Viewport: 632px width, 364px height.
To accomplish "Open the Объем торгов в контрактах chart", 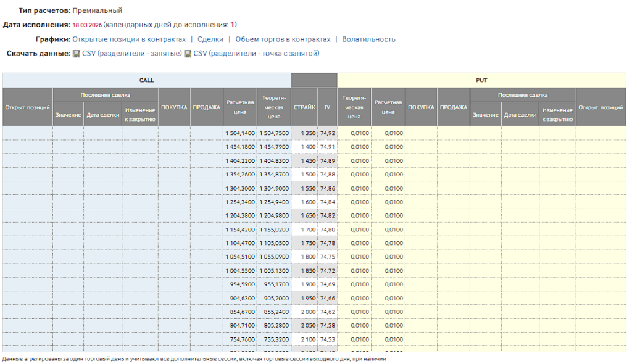I will pyautogui.click(x=283, y=39).
